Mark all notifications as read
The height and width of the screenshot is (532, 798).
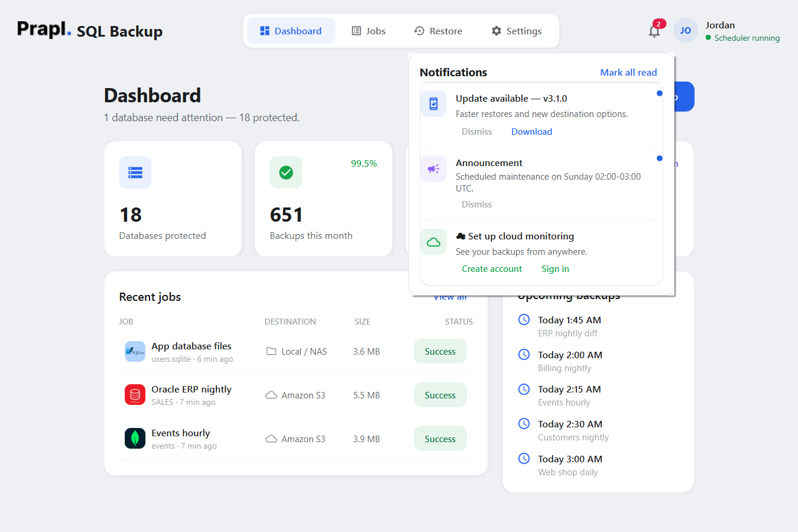pos(628,72)
